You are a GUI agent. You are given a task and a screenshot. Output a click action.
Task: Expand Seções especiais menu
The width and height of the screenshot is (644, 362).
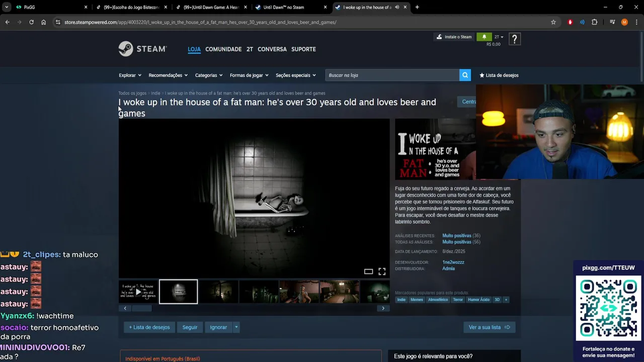296,75
